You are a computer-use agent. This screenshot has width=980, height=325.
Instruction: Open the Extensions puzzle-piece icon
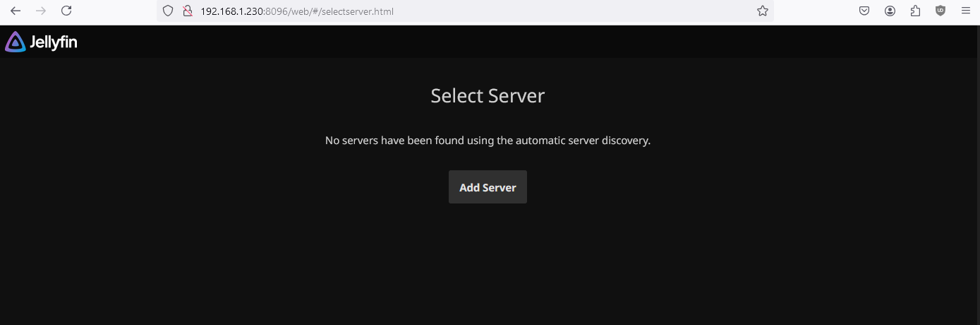(x=915, y=11)
